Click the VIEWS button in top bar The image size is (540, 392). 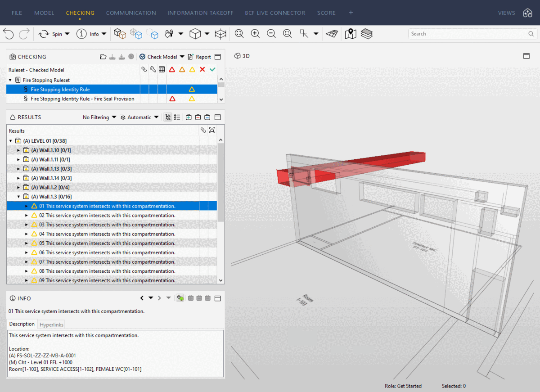pyautogui.click(x=507, y=13)
